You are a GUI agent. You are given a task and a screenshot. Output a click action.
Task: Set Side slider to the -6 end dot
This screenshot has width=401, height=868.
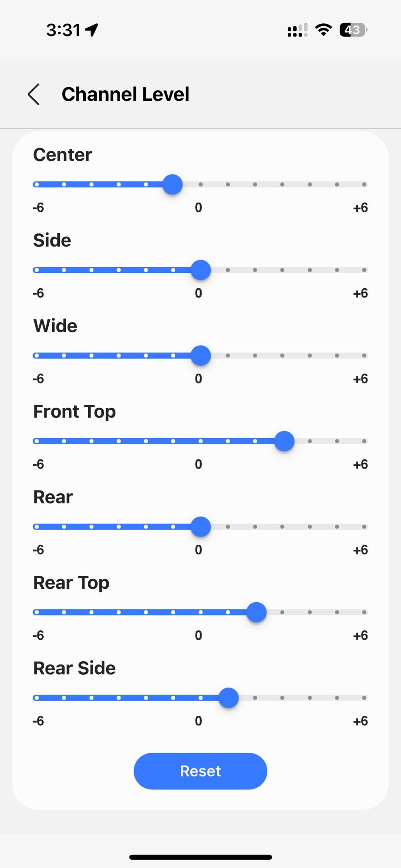coord(36,270)
